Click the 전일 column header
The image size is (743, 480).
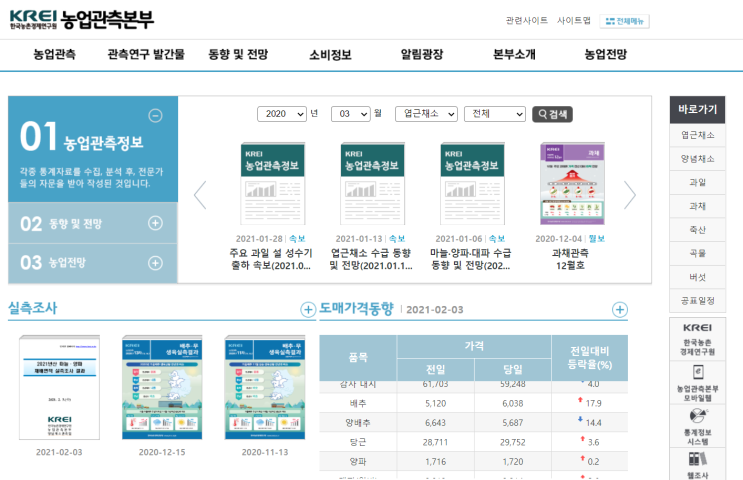tap(435, 370)
